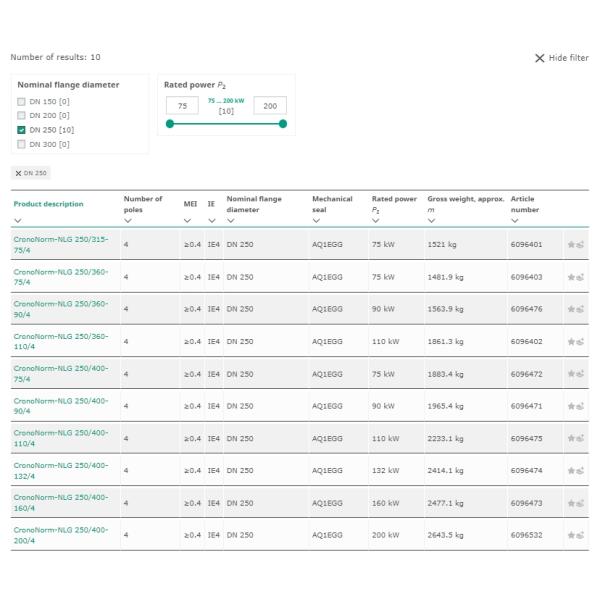Expand the Rated power column chevron
The image size is (600, 600).
click(376, 221)
